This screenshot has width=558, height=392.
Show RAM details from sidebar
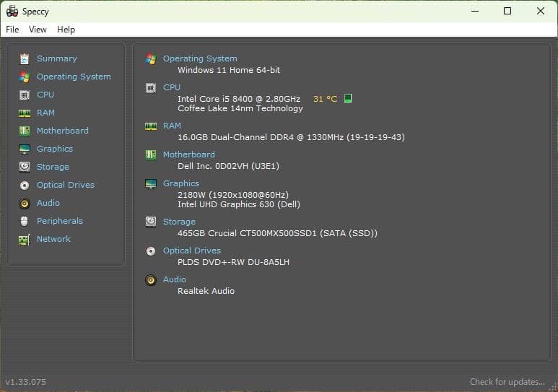point(46,113)
